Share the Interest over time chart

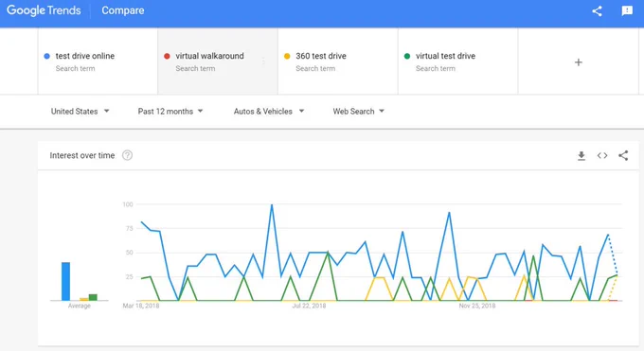623,155
